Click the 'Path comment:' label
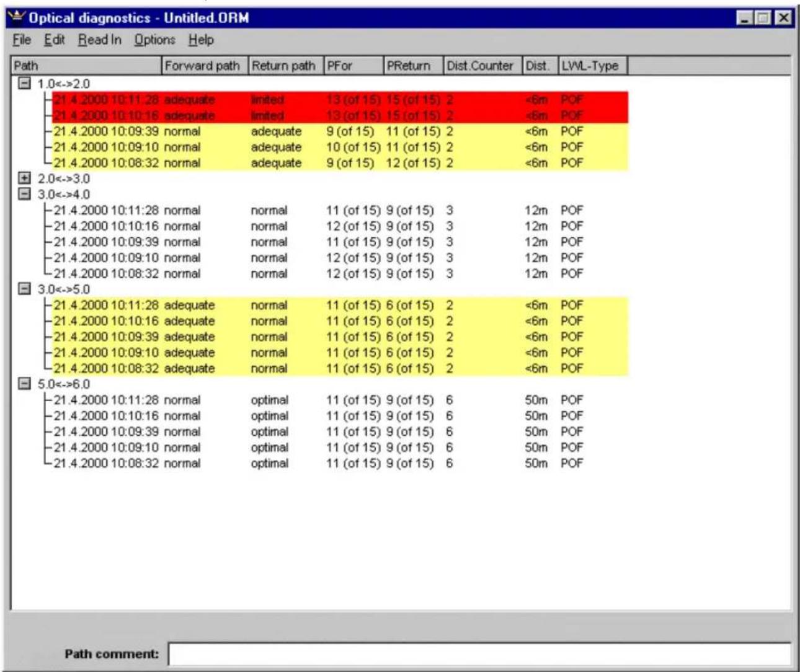 tap(112, 654)
